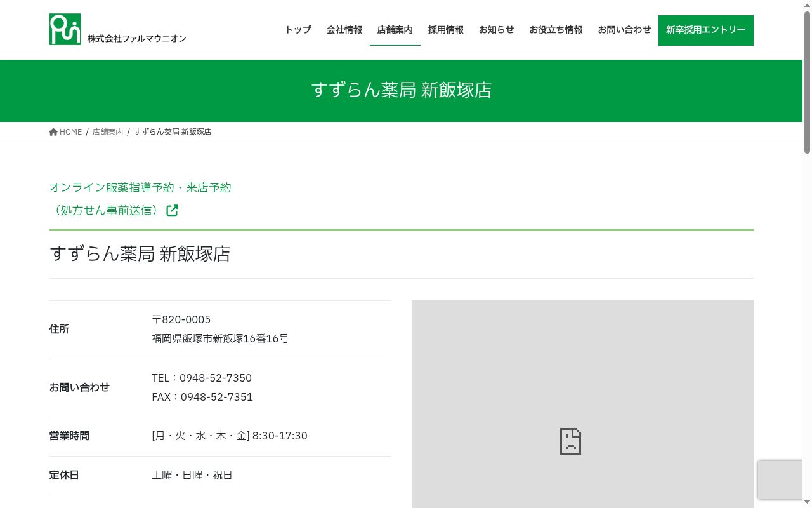
Task: Click the reCAPTCHA badge
Action: click(781, 480)
